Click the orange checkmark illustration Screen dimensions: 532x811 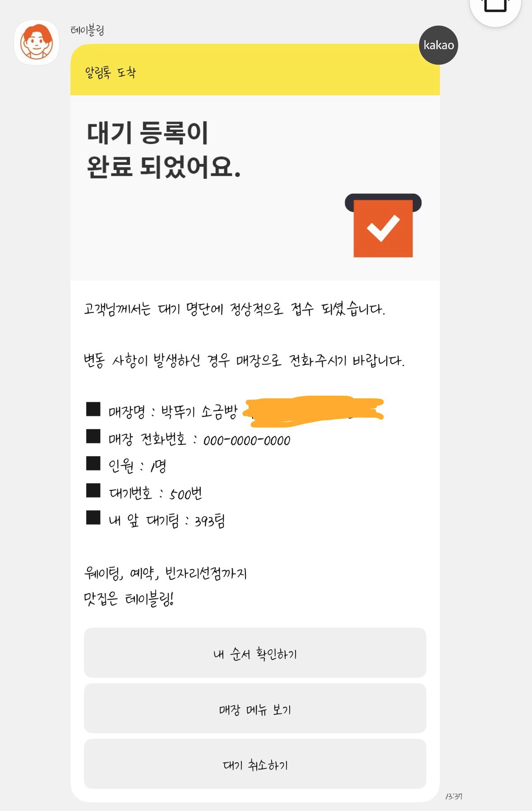tap(383, 227)
